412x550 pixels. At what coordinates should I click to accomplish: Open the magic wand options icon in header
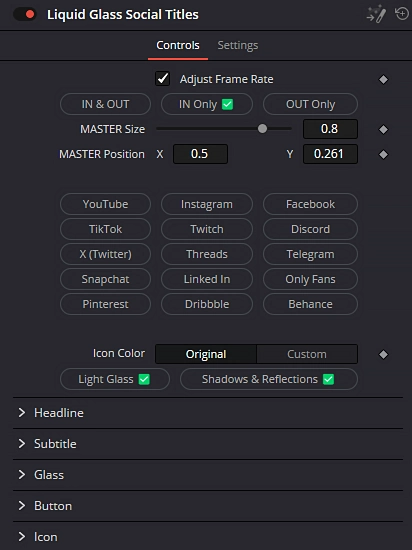376,15
